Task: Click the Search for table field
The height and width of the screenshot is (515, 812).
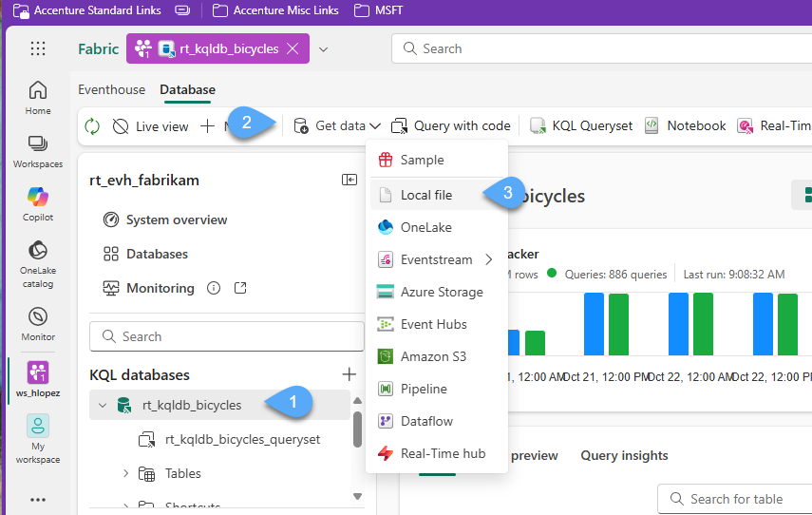Action: pos(735,499)
